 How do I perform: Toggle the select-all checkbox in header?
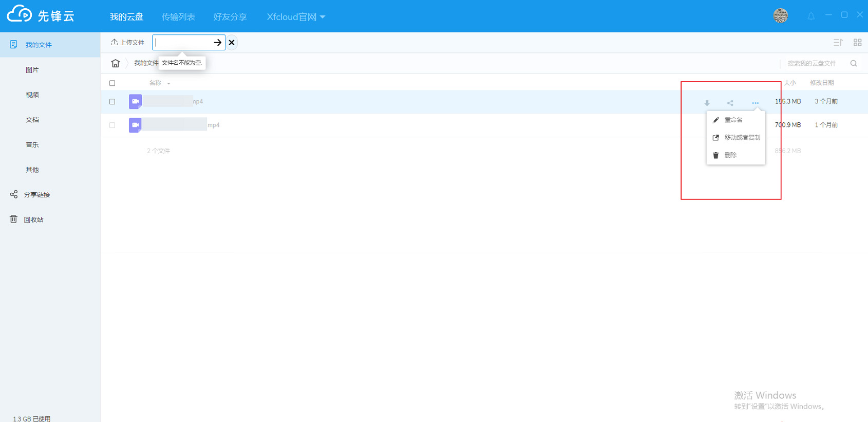(x=112, y=83)
